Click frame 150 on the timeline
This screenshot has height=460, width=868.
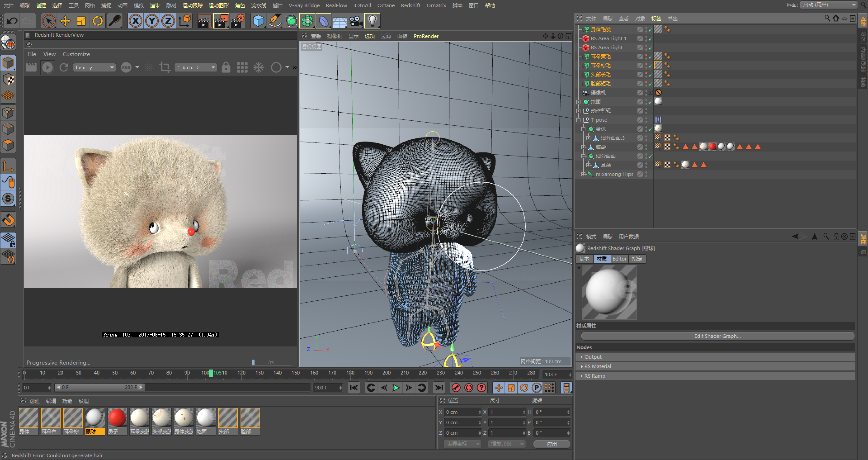295,373
